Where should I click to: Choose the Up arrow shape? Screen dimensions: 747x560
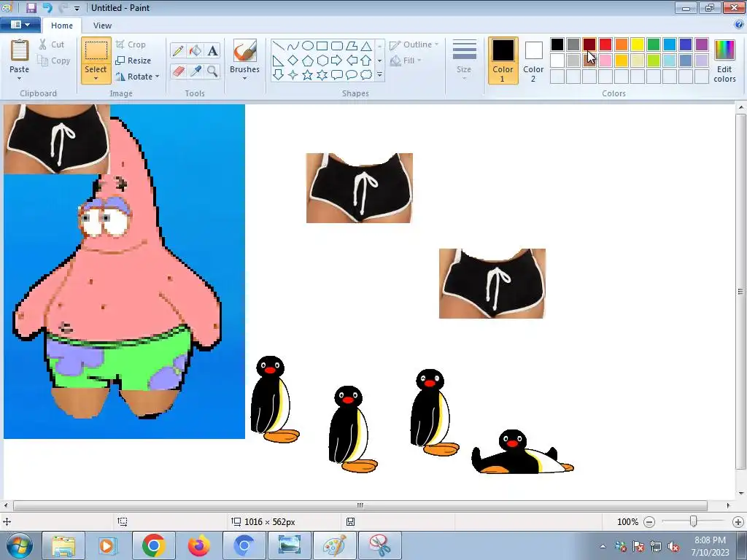coord(366,61)
